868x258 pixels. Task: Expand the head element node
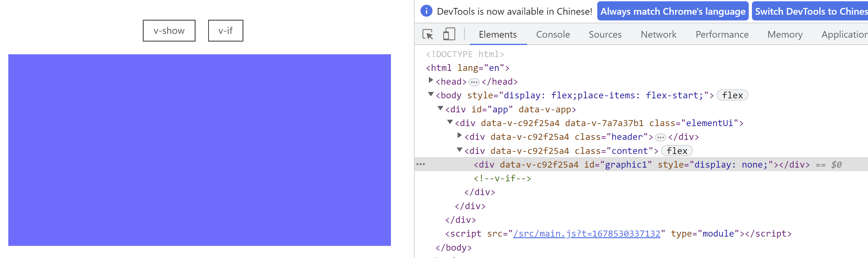click(430, 80)
